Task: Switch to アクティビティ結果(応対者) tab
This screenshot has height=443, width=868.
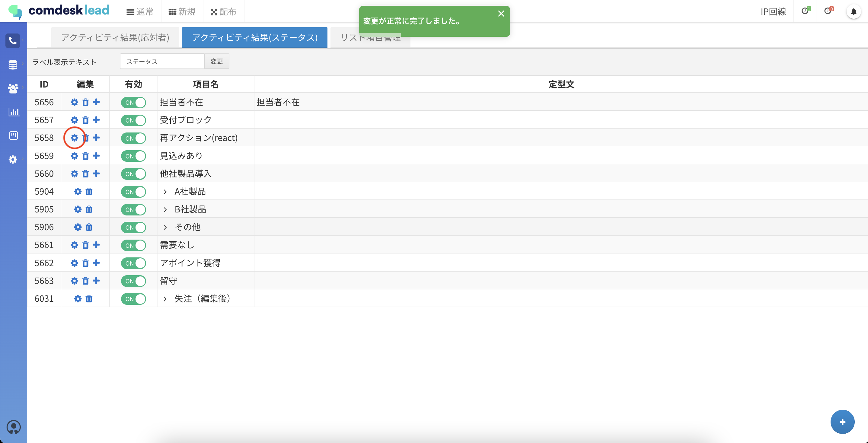Action: click(x=115, y=37)
